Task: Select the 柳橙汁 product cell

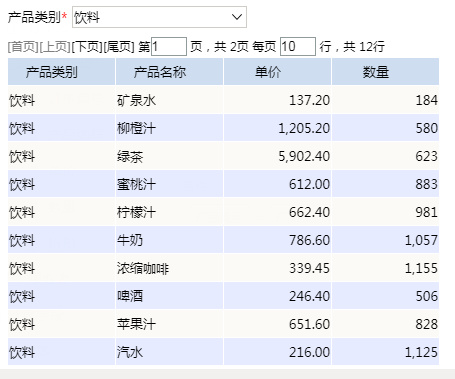Action: (169, 128)
